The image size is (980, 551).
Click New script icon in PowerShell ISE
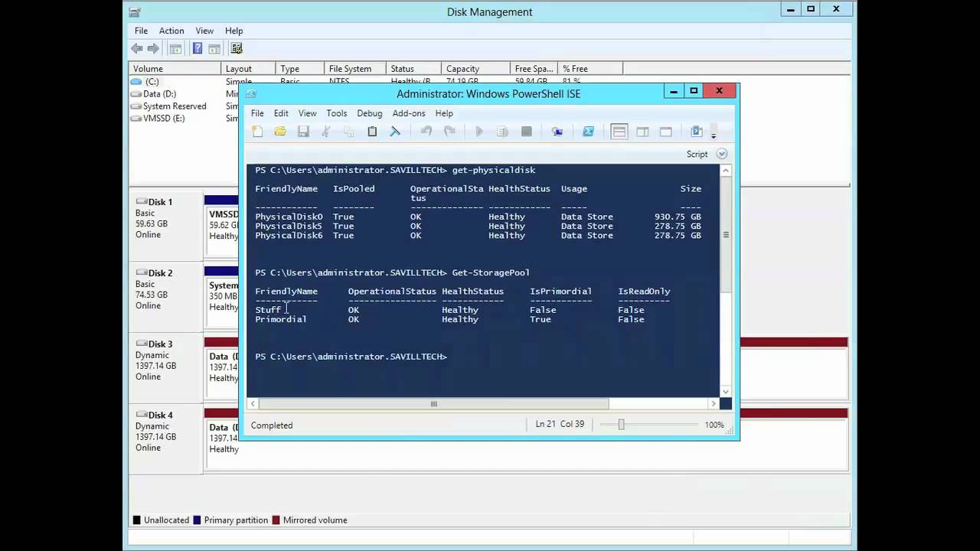pos(257,132)
